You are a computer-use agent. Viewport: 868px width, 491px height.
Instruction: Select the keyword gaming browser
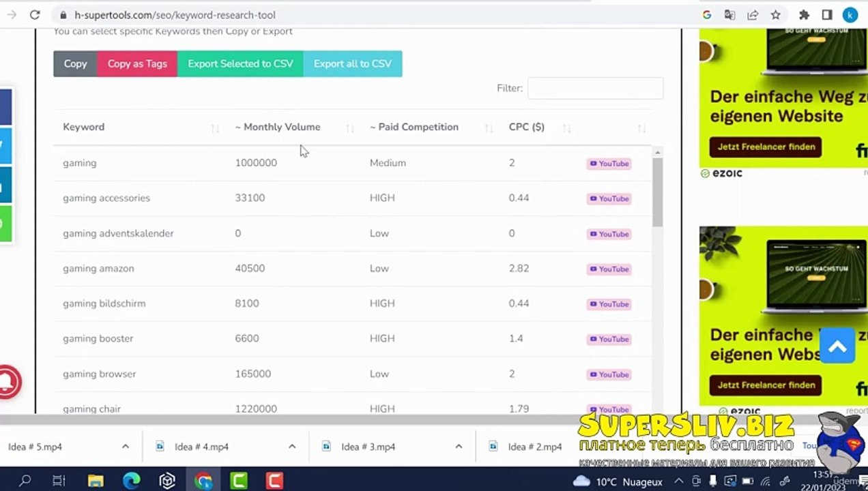[x=100, y=374]
